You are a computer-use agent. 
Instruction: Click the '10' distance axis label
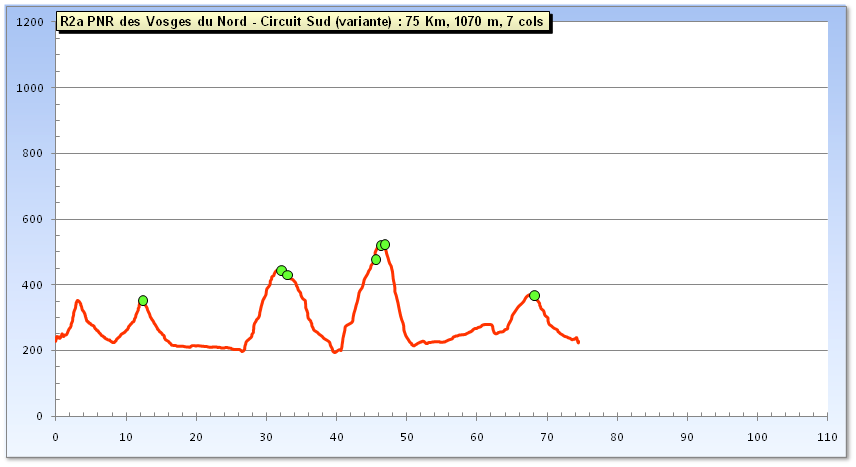tap(126, 437)
